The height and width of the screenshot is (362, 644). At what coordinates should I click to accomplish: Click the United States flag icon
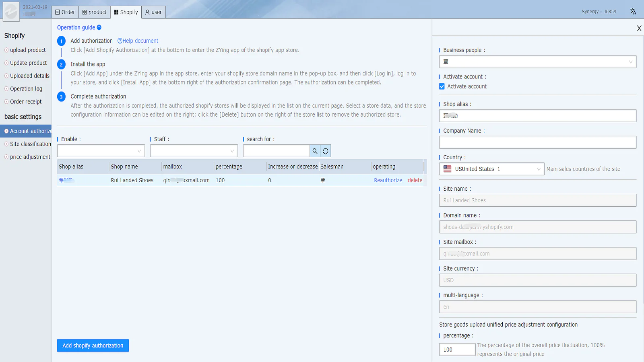click(447, 169)
